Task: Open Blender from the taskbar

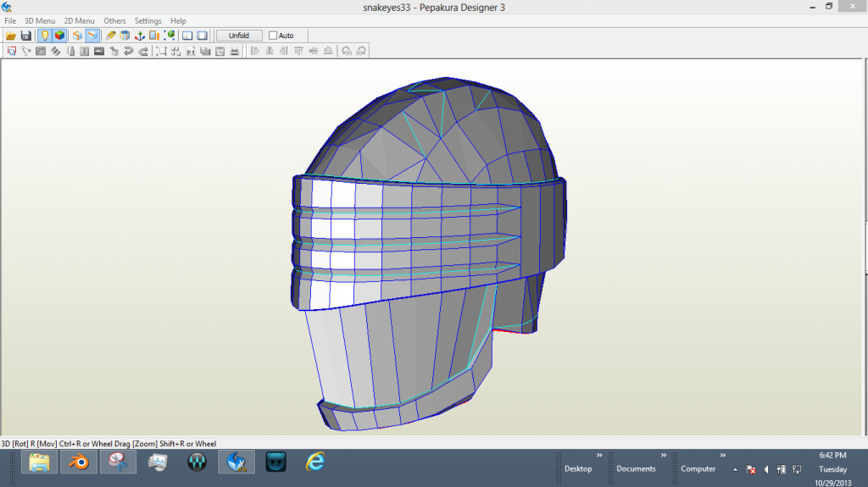Action: point(78,462)
